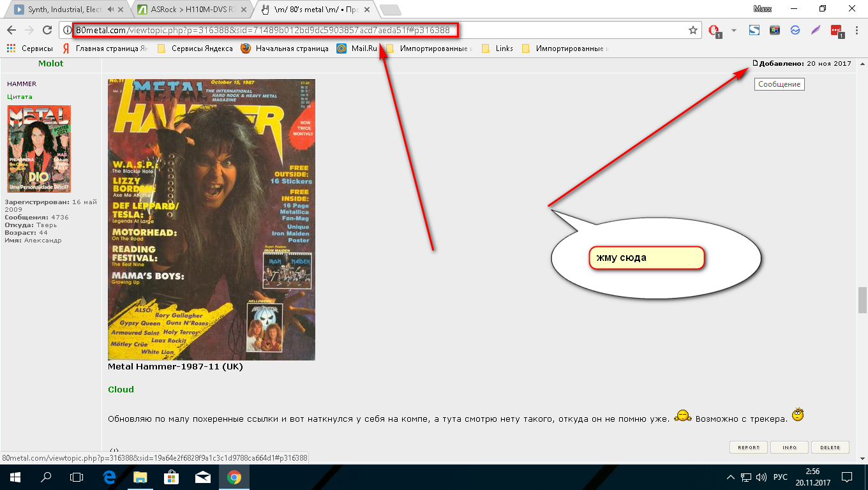
Task: Close the ASRock H110M-DVS tab
Action: point(243,10)
